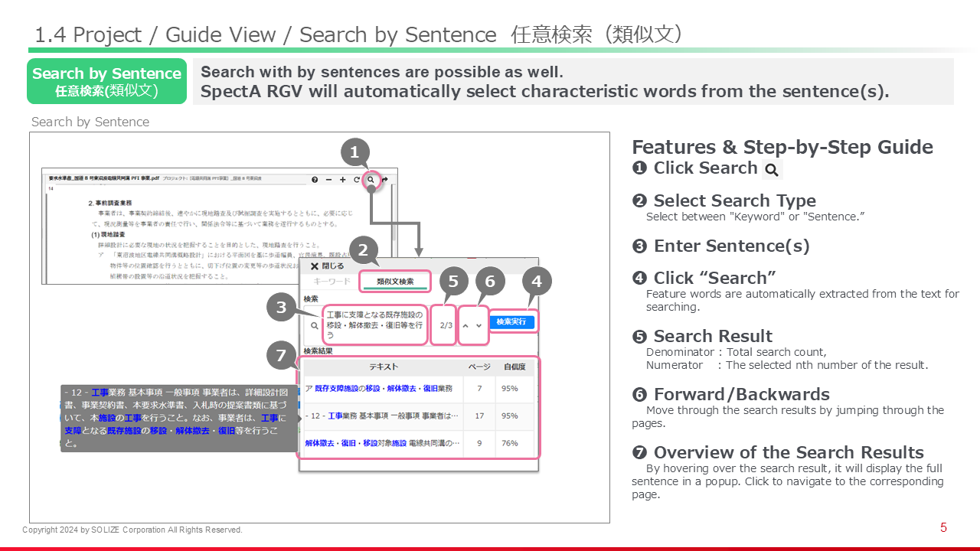Click the 自信度 column header

(514, 367)
